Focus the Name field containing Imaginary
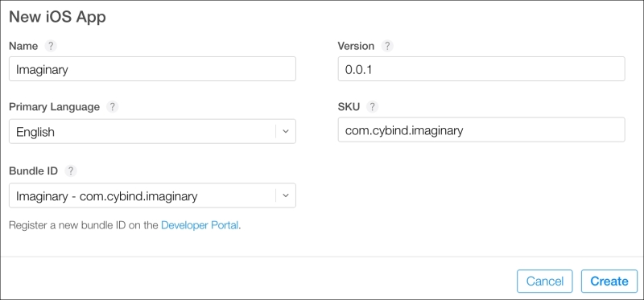The height and width of the screenshot is (300, 644). click(152, 69)
